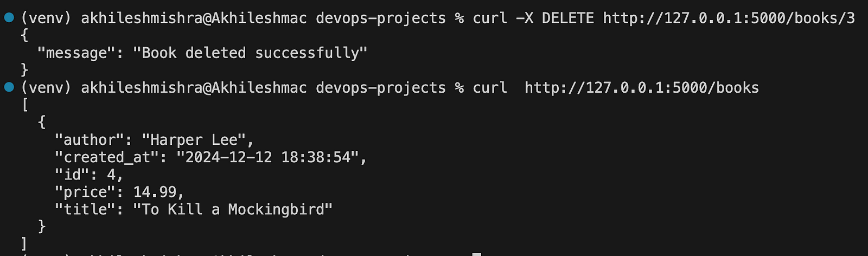Click the (venv) prefix on the first prompt line
This screenshot has width=868, height=256.
[x=46, y=18]
